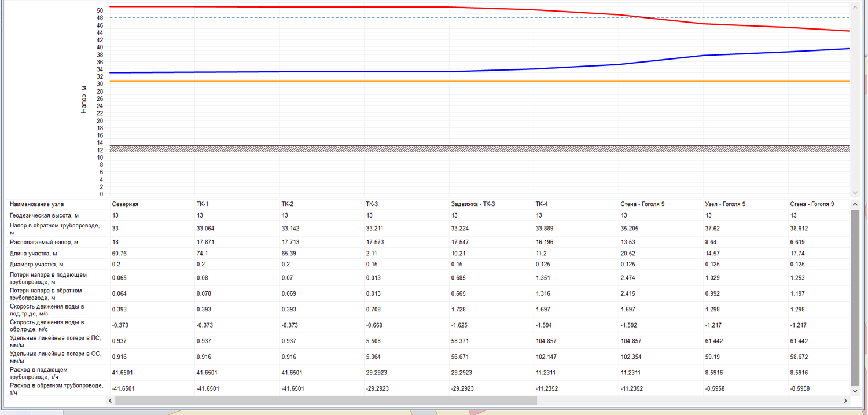Click 'Расход в обратном трубопроводе, т/ч' label
868x415 pixels.
57,388
